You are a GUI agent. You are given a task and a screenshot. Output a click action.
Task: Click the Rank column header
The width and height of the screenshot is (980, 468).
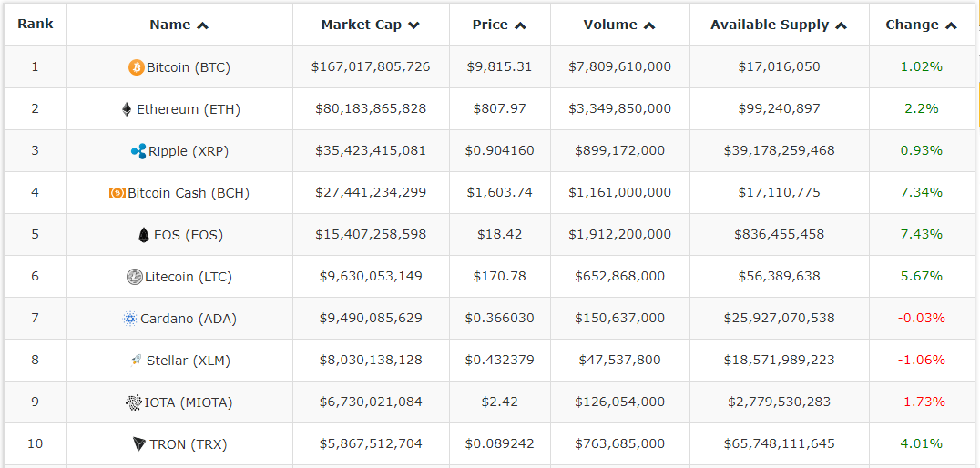click(36, 25)
